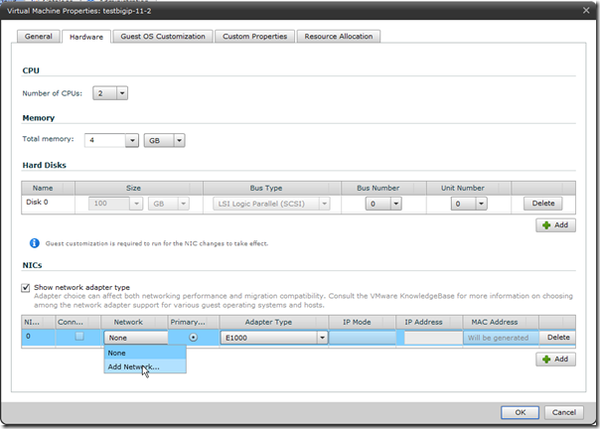Click the Bus Type column header
The height and width of the screenshot is (429, 600).
click(272, 188)
